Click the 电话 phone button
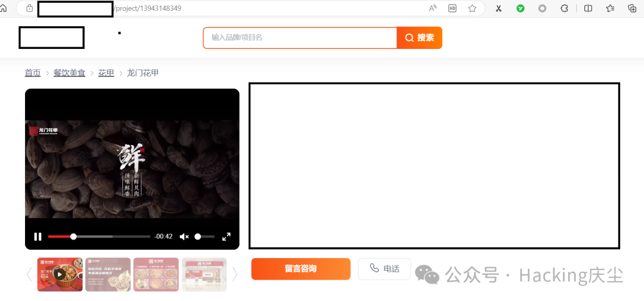Viewport: 644px width, 301px height. click(385, 269)
